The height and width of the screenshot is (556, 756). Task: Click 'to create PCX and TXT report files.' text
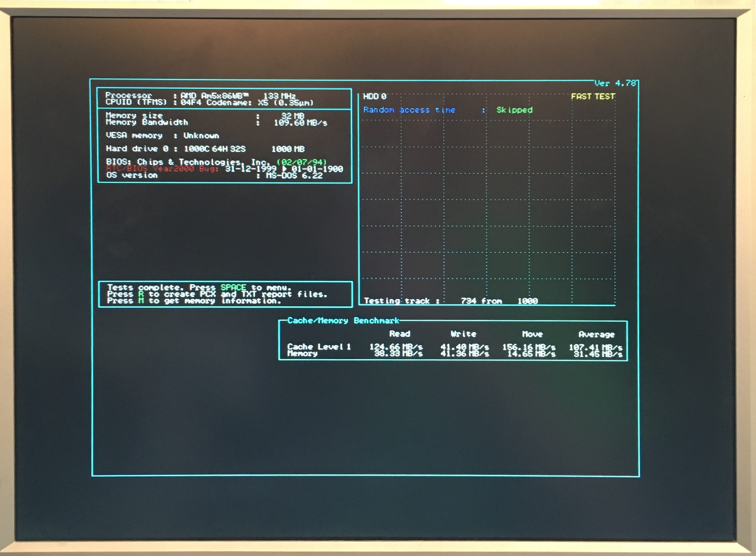tap(238, 294)
